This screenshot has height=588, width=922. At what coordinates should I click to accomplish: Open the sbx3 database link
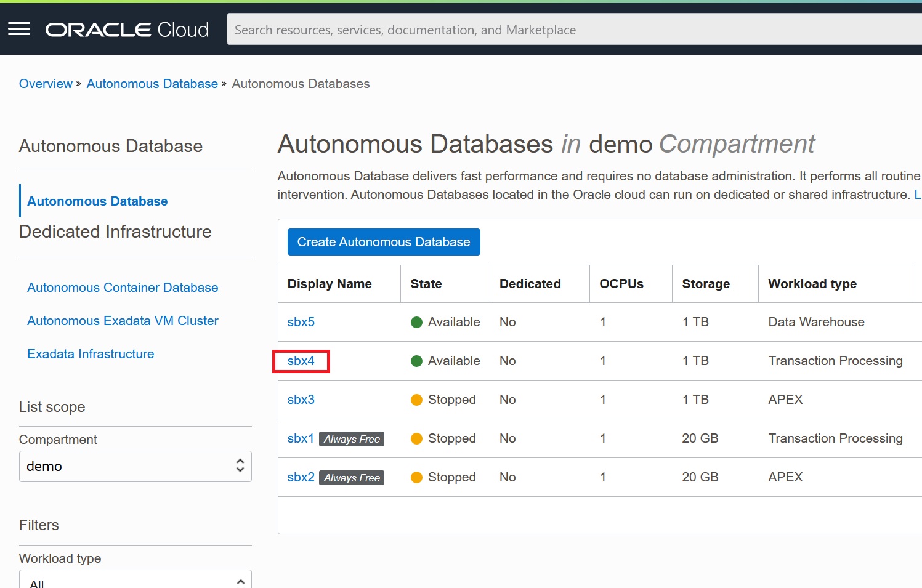(x=301, y=400)
